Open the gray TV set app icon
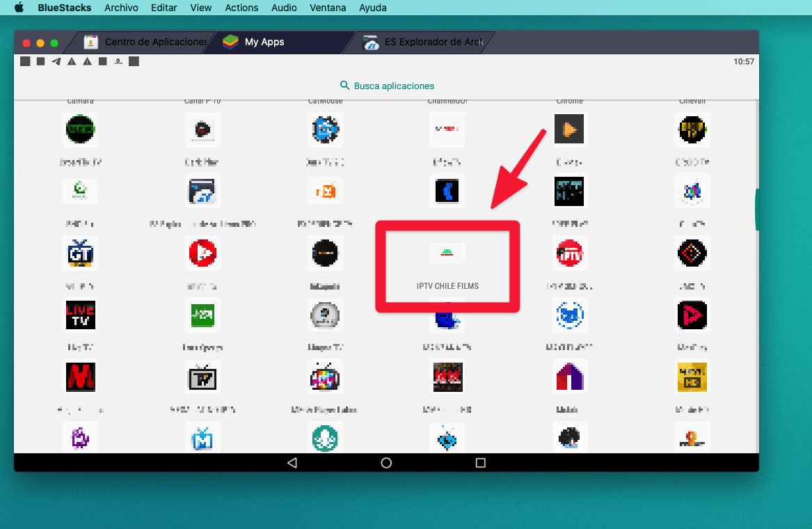Screen dimensions: 812x529 pos(202,377)
